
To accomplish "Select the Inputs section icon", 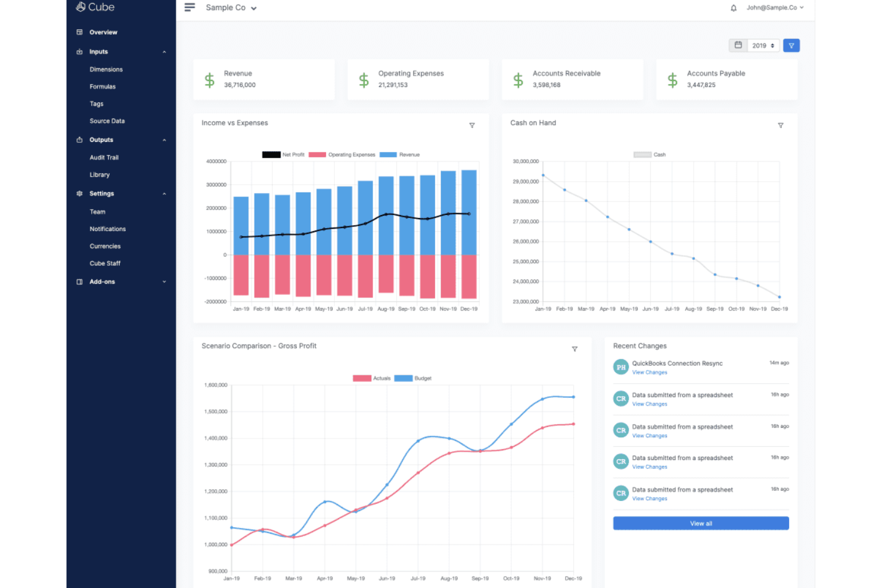I will (79, 52).
